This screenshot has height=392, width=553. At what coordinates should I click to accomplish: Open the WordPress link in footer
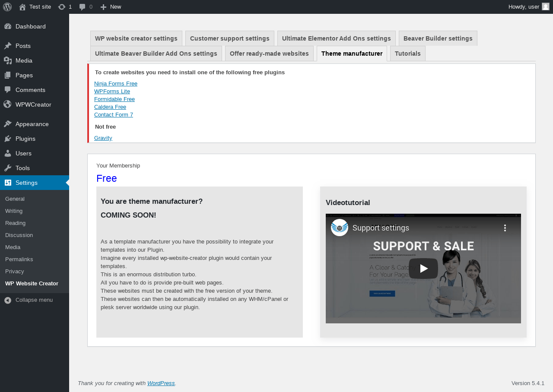click(161, 383)
